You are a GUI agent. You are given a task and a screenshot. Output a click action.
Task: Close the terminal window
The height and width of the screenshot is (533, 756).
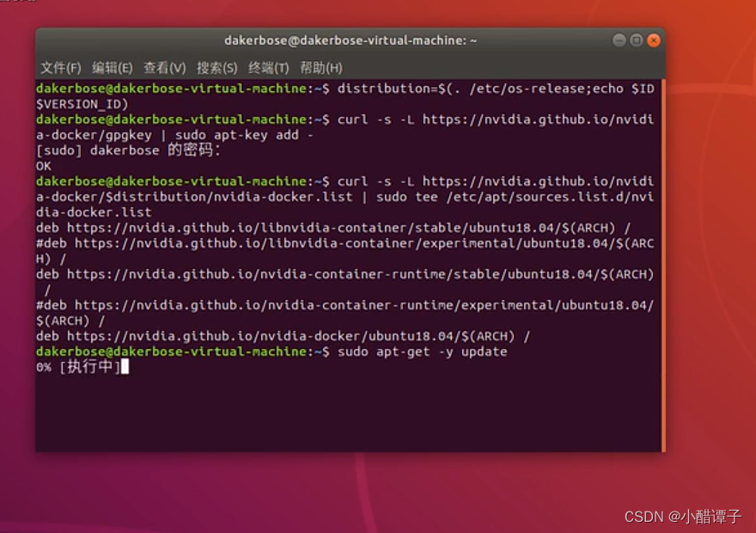(x=654, y=40)
